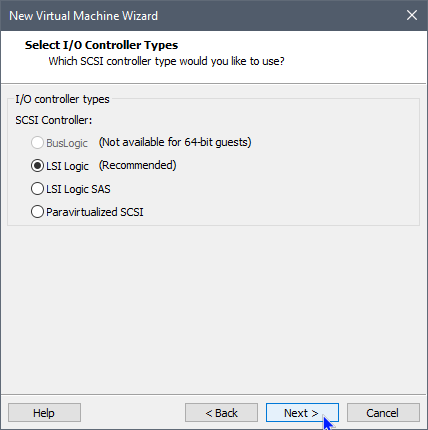428x430 pixels.
Task: Click the "SCSI Controller:" label
Action: click(54, 120)
